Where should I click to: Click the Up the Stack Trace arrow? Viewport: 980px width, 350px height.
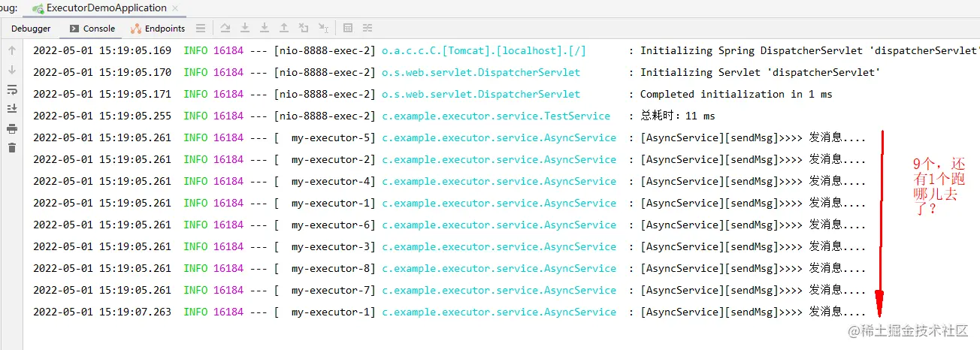(x=12, y=50)
